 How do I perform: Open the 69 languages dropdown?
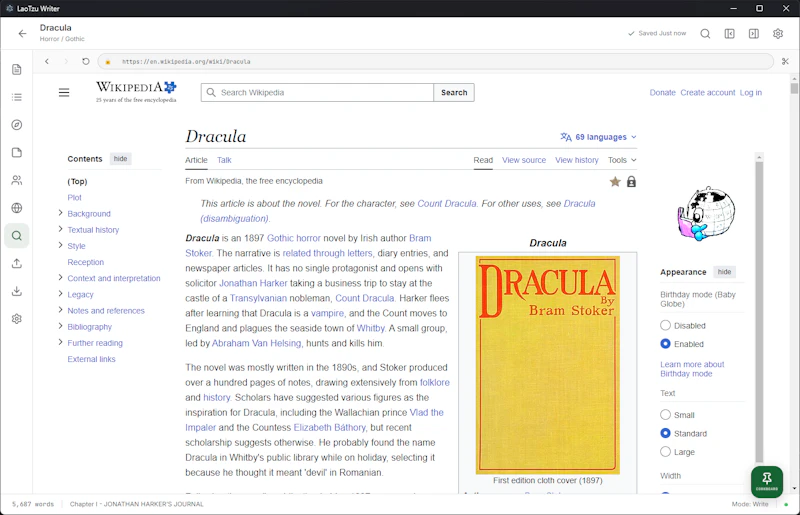[598, 137]
